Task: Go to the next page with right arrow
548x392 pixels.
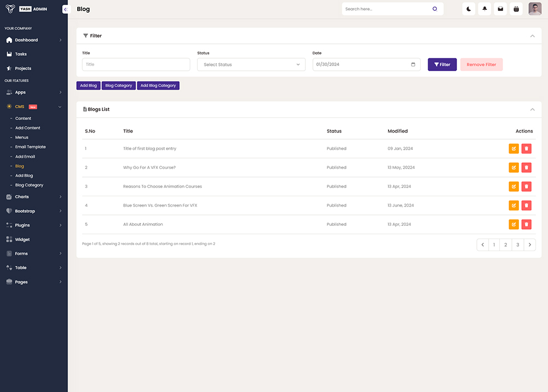Action: (x=530, y=245)
